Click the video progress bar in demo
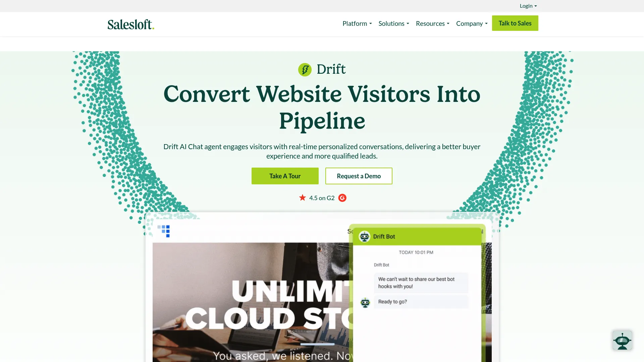The width and height of the screenshot is (644, 362). pyautogui.click(x=317, y=344)
